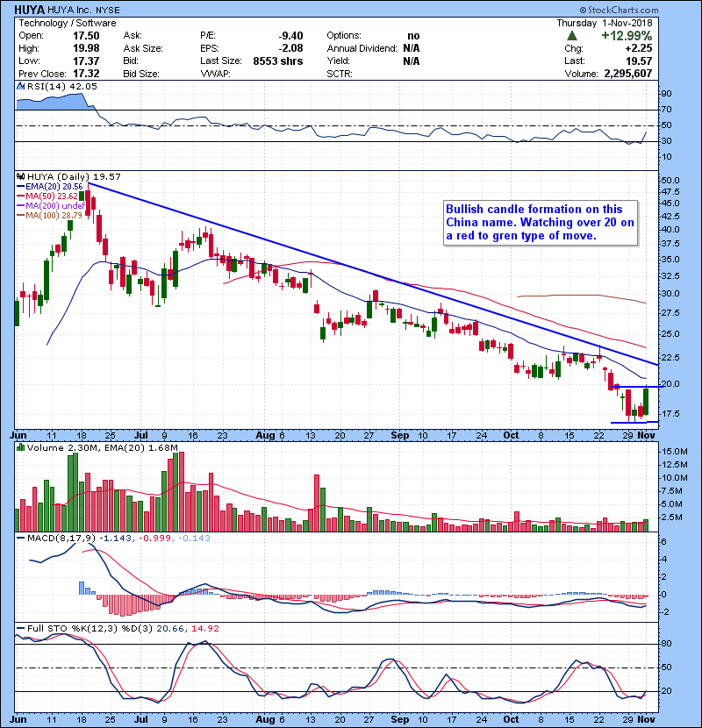Click the P/E value -9.40

[x=290, y=36]
